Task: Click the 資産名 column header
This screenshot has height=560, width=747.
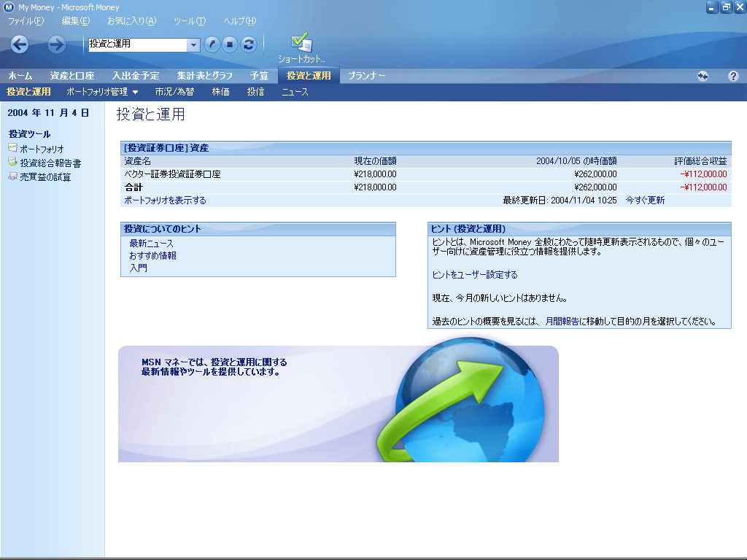Action: click(x=137, y=161)
